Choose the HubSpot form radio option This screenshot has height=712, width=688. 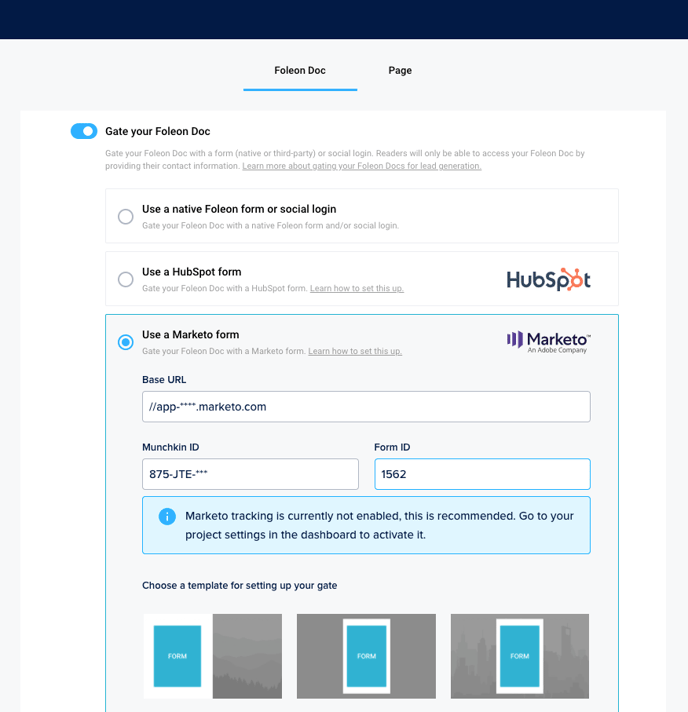click(125, 280)
